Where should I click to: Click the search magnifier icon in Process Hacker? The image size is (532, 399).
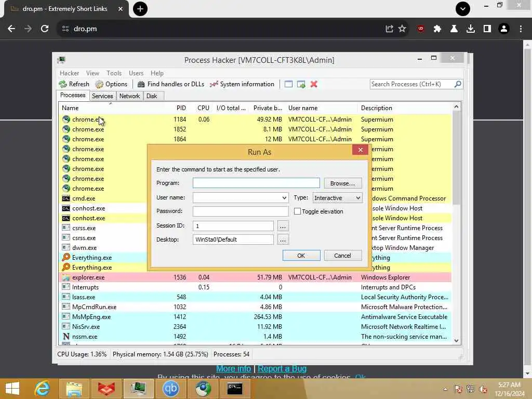pyautogui.click(x=458, y=84)
